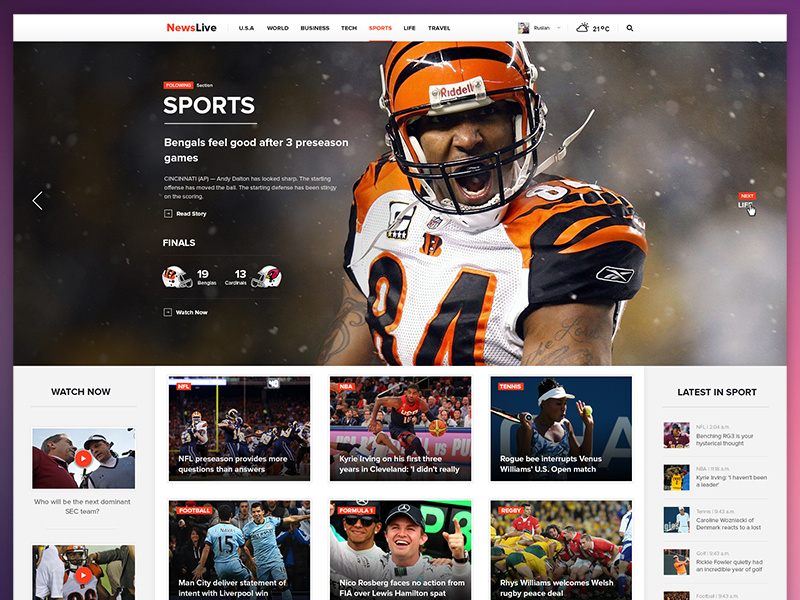Image resolution: width=800 pixels, height=600 pixels.
Task: Open the World section
Action: (x=278, y=28)
